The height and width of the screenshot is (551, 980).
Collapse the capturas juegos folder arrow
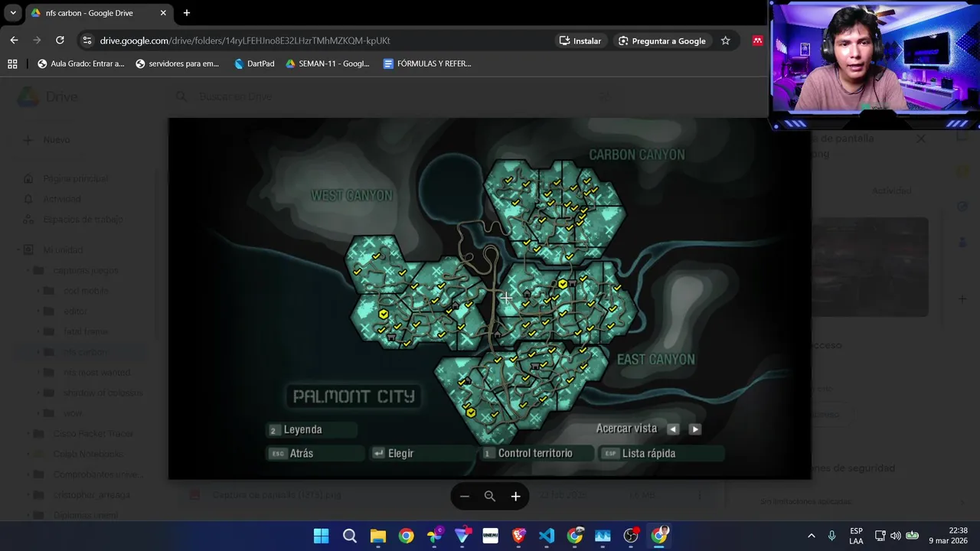(28, 270)
